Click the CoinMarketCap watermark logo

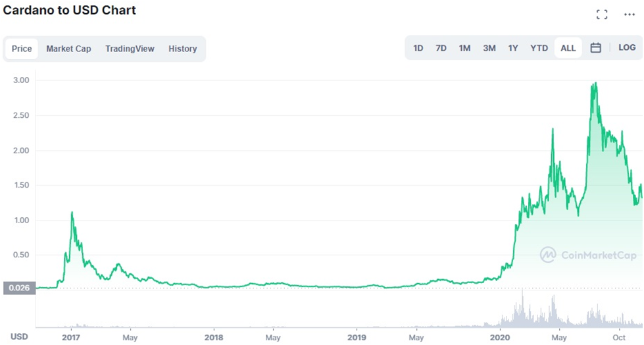click(x=588, y=255)
